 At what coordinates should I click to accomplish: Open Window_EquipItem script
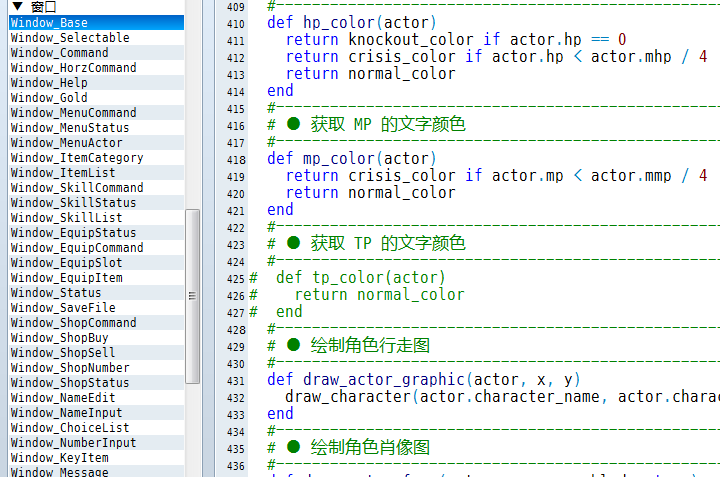pyautogui.click(x=96, y=278)
